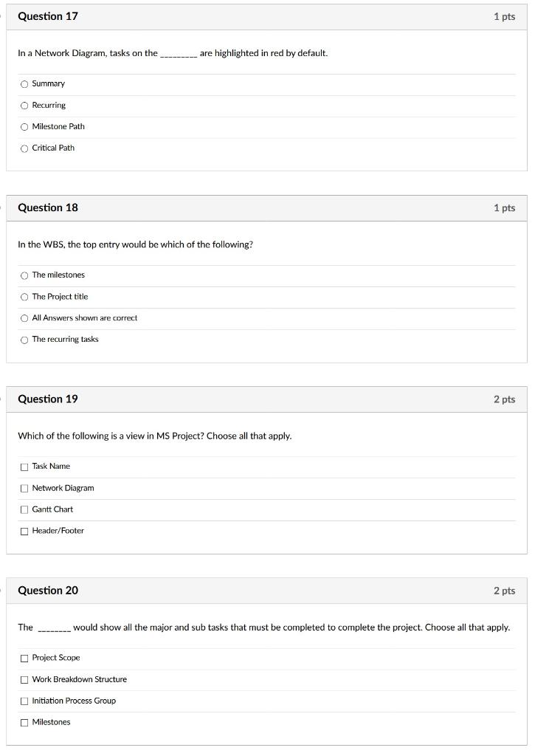Check "Project Scope" in Question 20
535x756 pixels.
[x=24, y=657]
